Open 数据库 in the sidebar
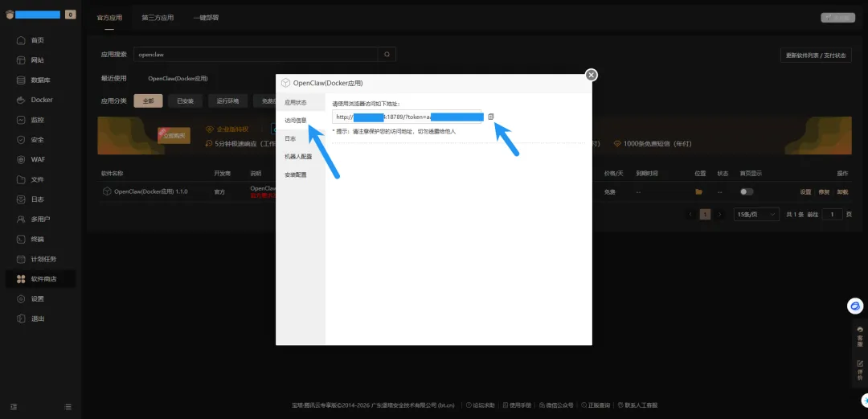868x419 pixels. 39,80
